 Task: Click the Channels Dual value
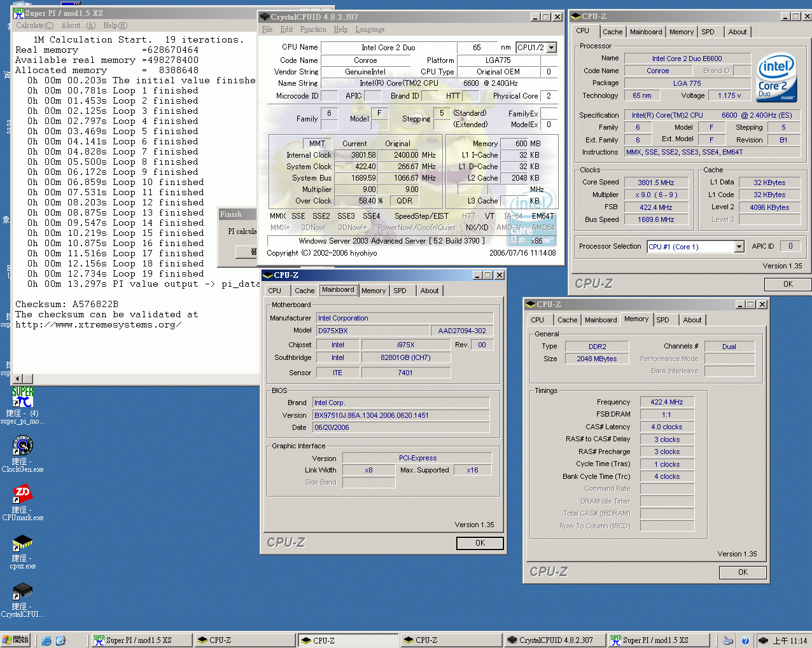[x=729, y=347]
